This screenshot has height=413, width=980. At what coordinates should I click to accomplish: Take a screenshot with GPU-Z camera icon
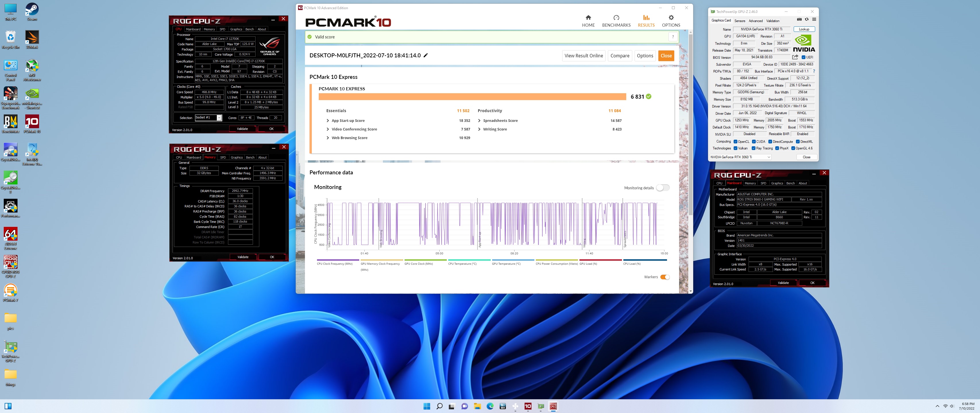(x=799, y=20)
